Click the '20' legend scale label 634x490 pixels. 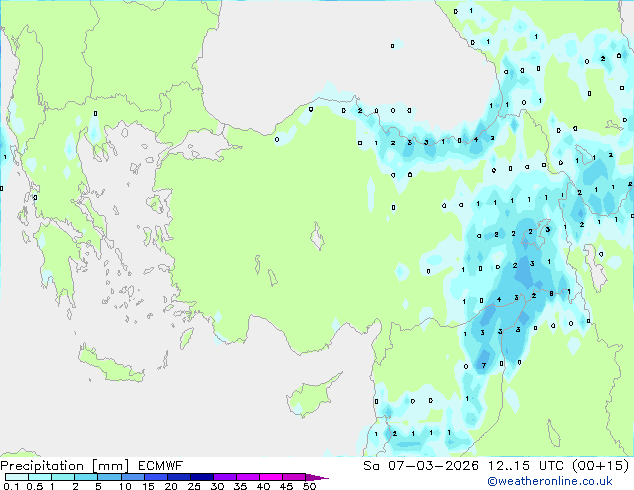click(171, 486)
